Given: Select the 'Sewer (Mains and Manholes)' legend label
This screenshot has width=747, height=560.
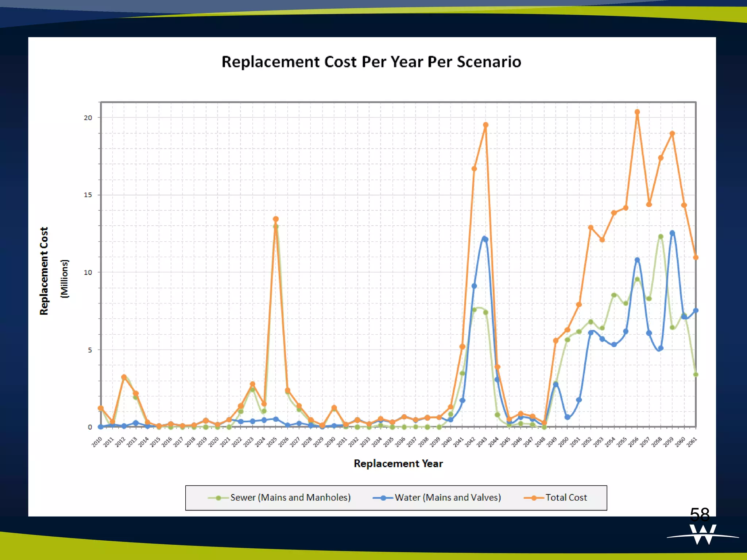Looking at the screenshot, I should click(x=290, y=498).
